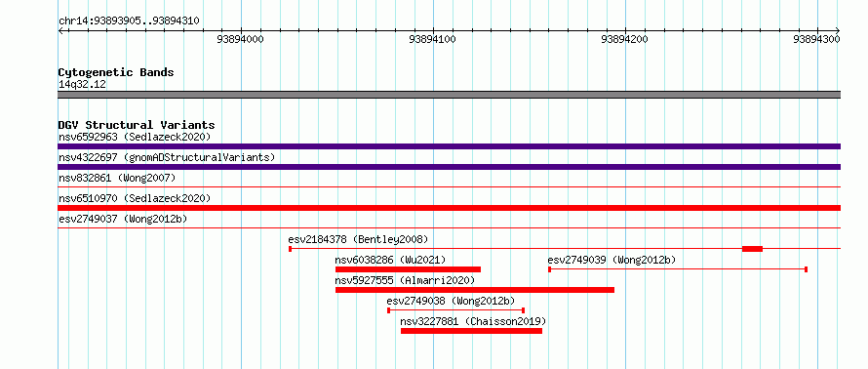Select the 14q32.12 band label
This screenshot has height=369, width=868.
coord(82,85)
